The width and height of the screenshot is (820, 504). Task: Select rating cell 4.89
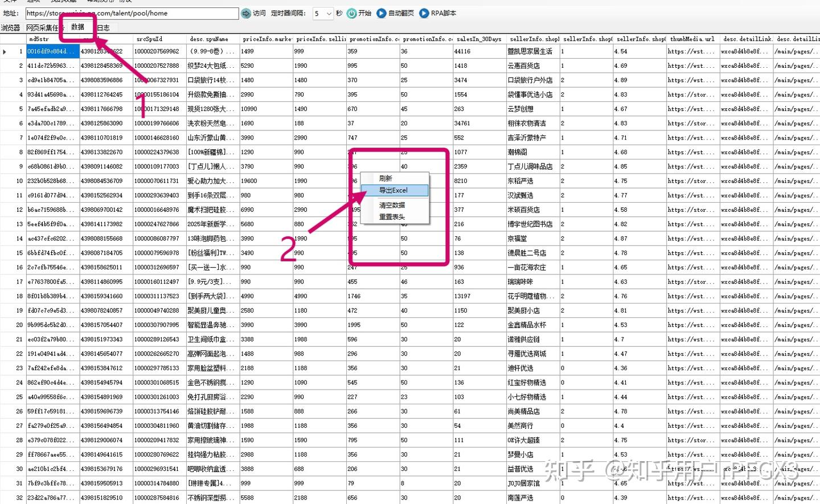point(640,80)
